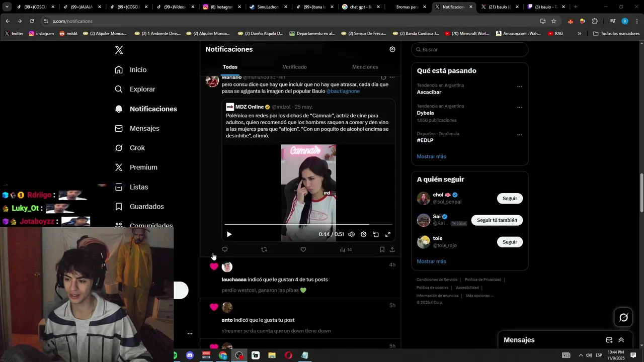Repost Mariano's post
This screenshot has width=644, height=362.
(x=264, y=249)
